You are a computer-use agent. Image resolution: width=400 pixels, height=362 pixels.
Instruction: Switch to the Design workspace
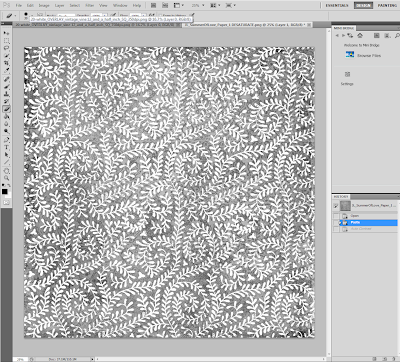point(363,5)
